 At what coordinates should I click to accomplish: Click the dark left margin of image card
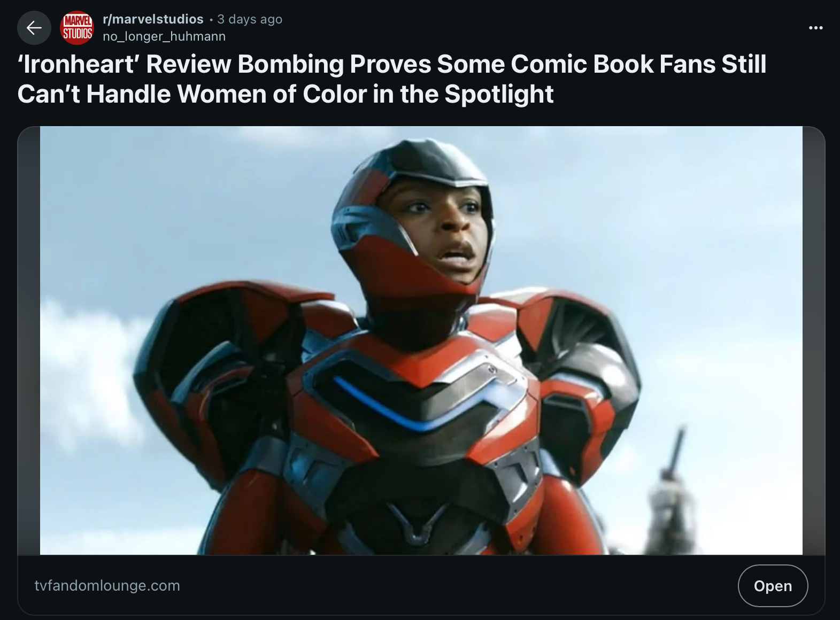click(29, 340)
